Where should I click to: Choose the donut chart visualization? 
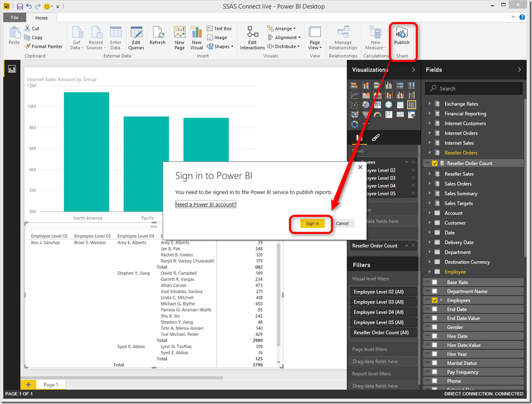coord(354,124)
